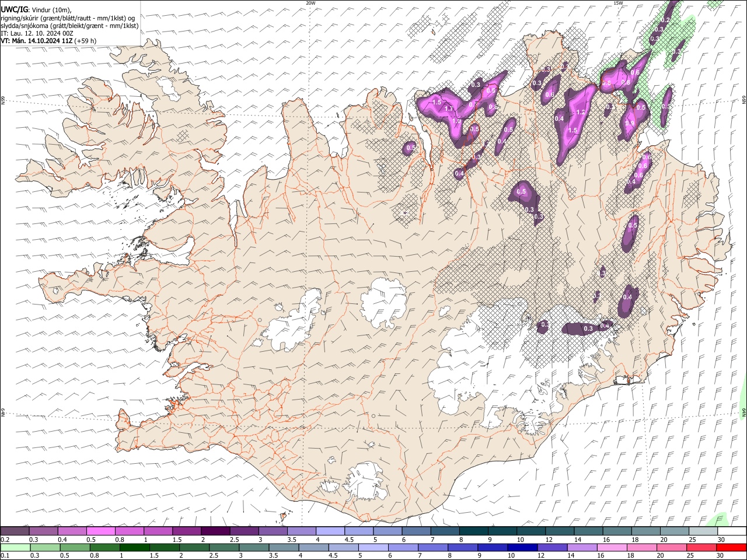Click the 'rigning/skúrir (grænt/blátt/rautt - mm/1klst) og' line
This screenshot has width=747, height=560.
[67, 18]
